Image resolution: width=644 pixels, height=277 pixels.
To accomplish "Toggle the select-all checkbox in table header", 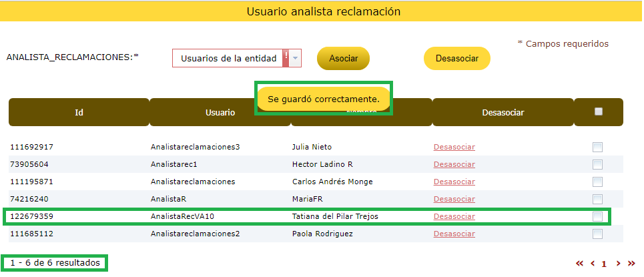I will [x=599, y=112].
